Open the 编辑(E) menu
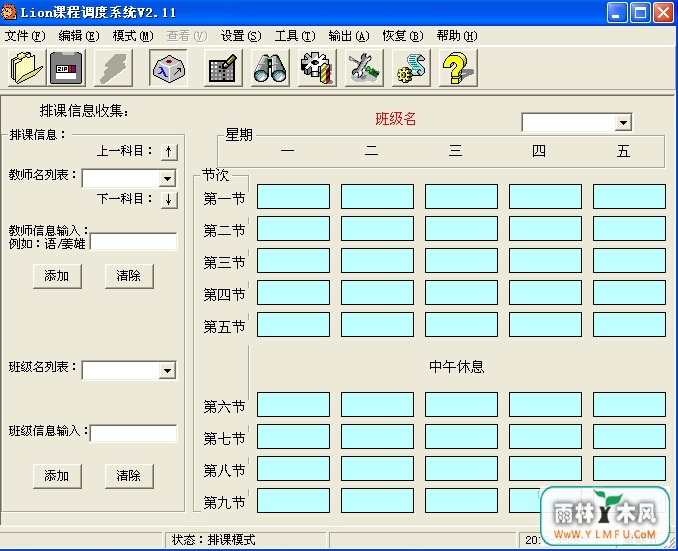The height and width of the screenshot is (551, 678). 79,36
